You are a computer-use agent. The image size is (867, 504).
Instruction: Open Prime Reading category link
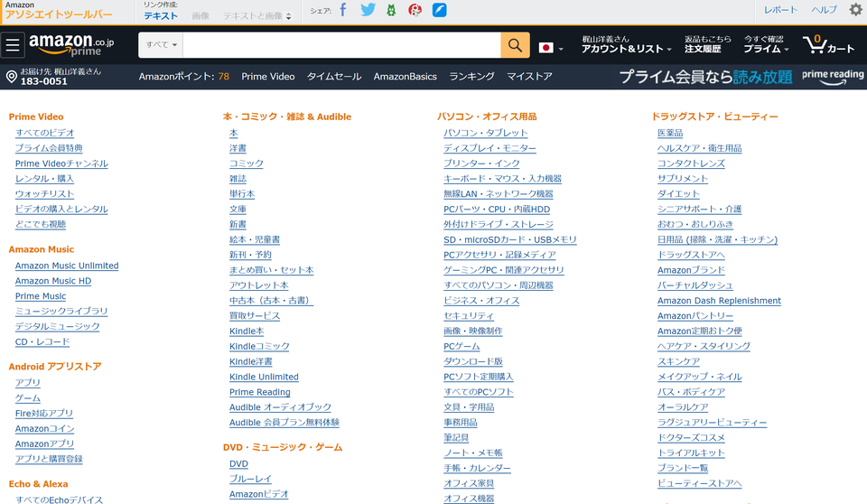[260, 392]
